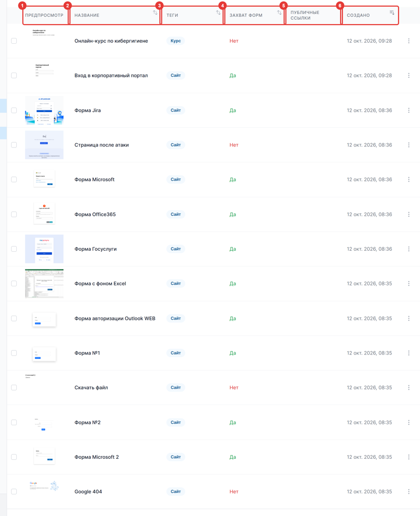Open the actions menu for Форма Microsoft 2

(x=409, y=457)
